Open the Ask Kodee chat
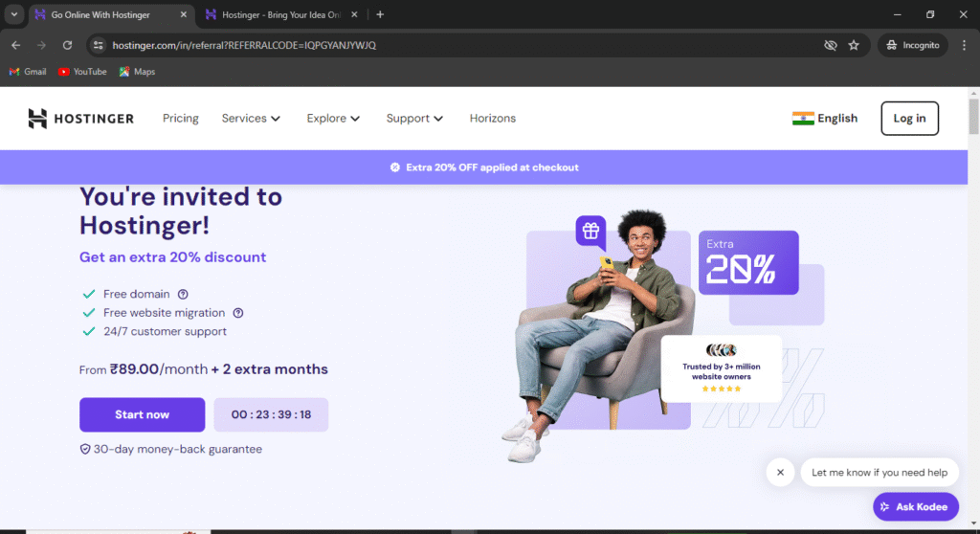 pyautogui.click(x=916, y=506)
